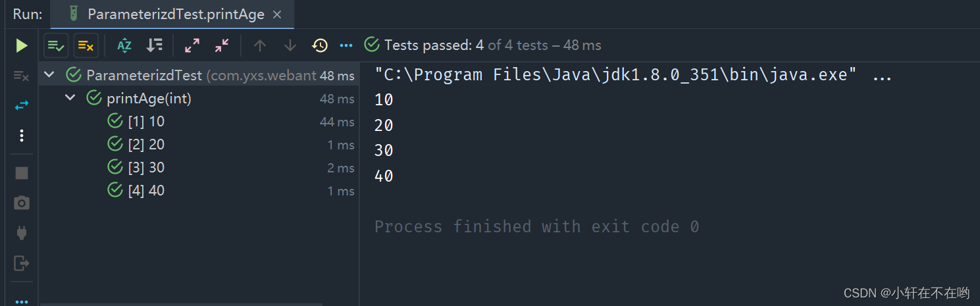
Task: Click the camera dump threads icon
Action: click(x=22, y=203)
